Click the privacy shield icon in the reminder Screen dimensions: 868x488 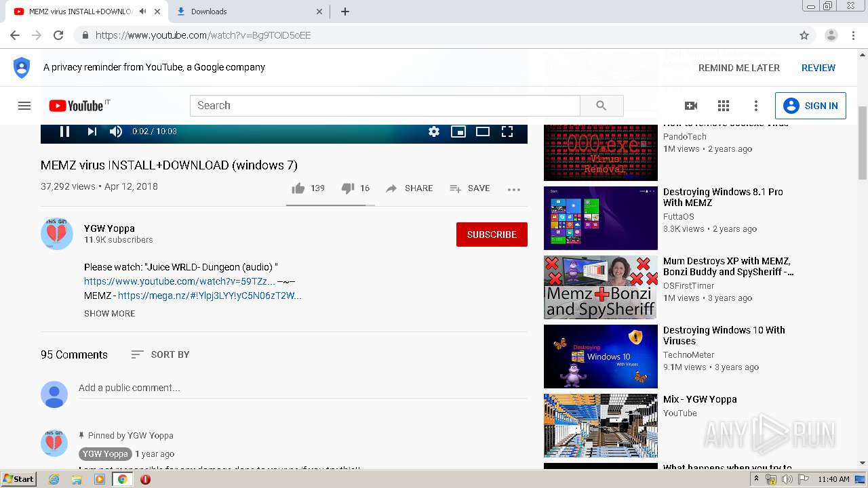coord(22,68)
